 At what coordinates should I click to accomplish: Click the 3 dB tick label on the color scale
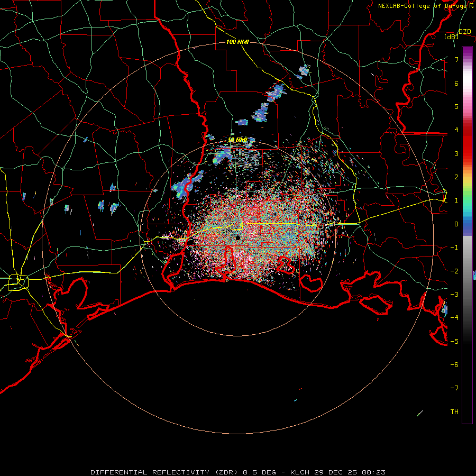tap(456, 153)
